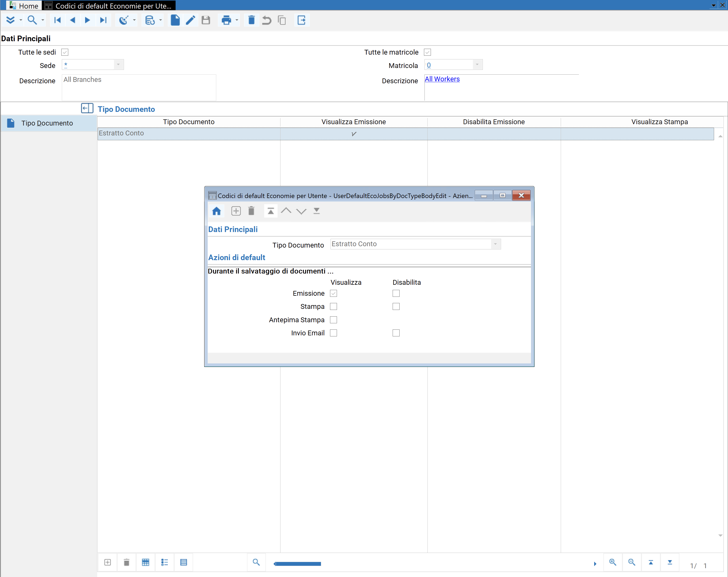Go to the previous record

[x=72, y=20]
